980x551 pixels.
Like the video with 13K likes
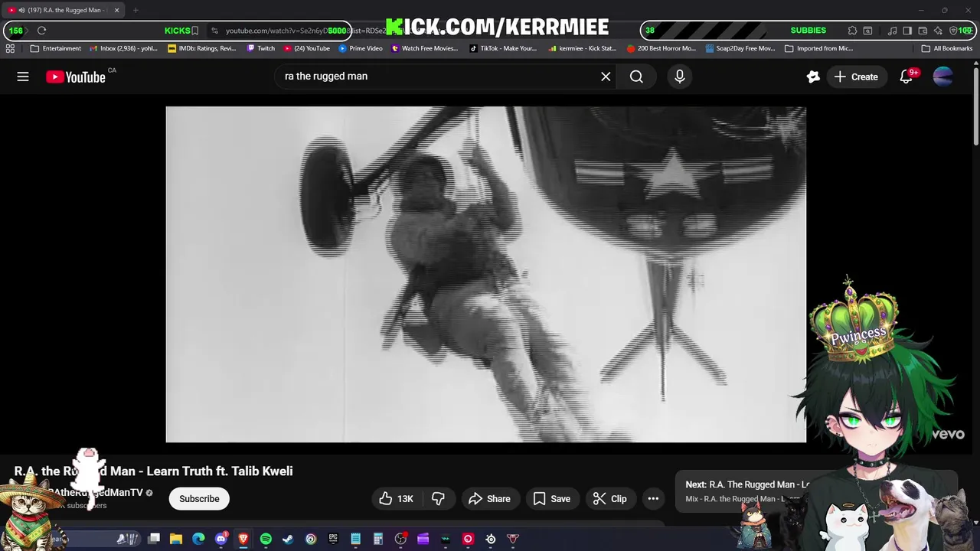tap(396, 499)
